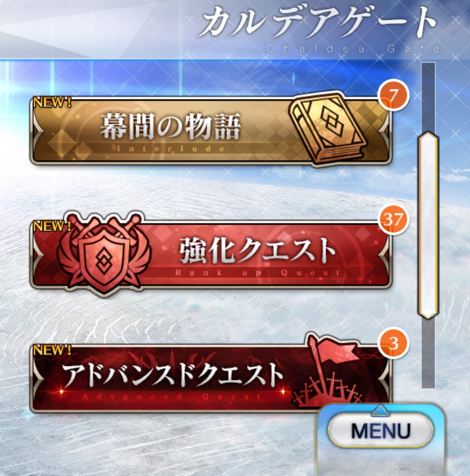470x476 pixels.
Task: Tap the orange 7 notification badge
Action: coord(394,95)
